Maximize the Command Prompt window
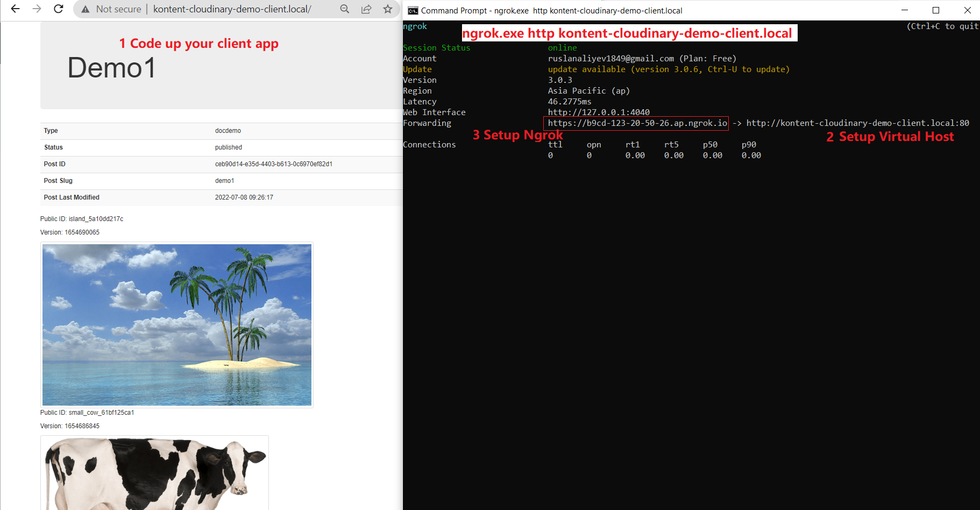The width and height of the screenshot is (980, 510). pyautogui.click(x=936, y=10)
